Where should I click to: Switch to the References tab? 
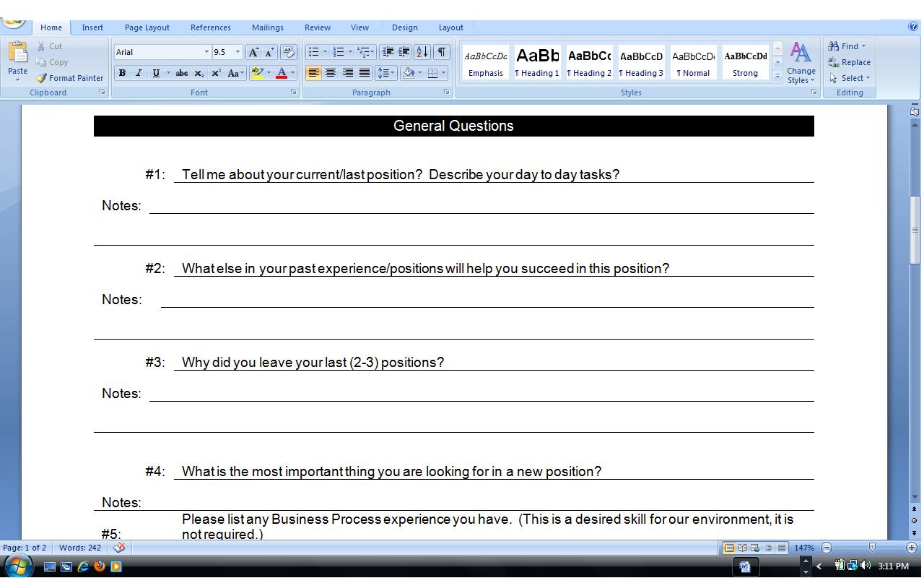coord(211,27)
